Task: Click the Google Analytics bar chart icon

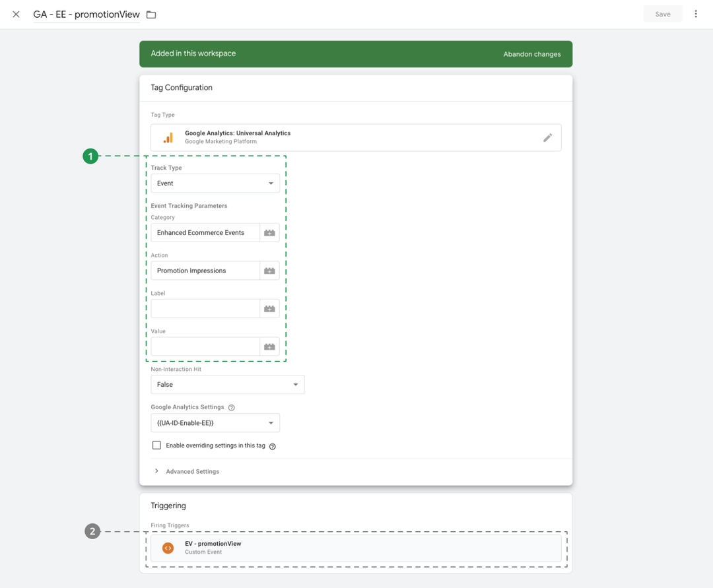Action: tap(168, 138)
